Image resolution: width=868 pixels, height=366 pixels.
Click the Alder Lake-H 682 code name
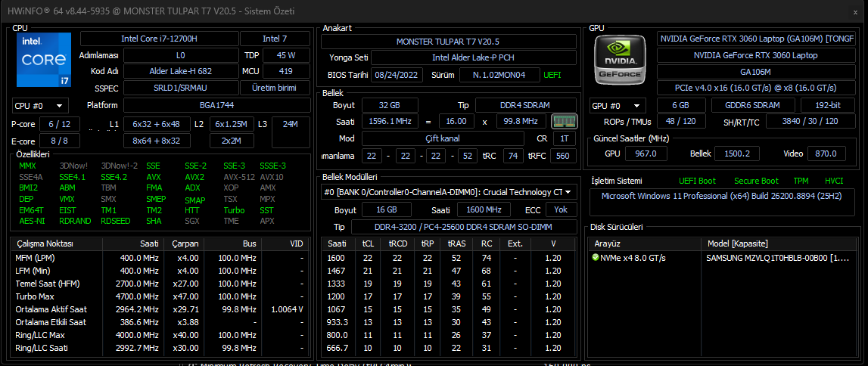pos(180,71)
